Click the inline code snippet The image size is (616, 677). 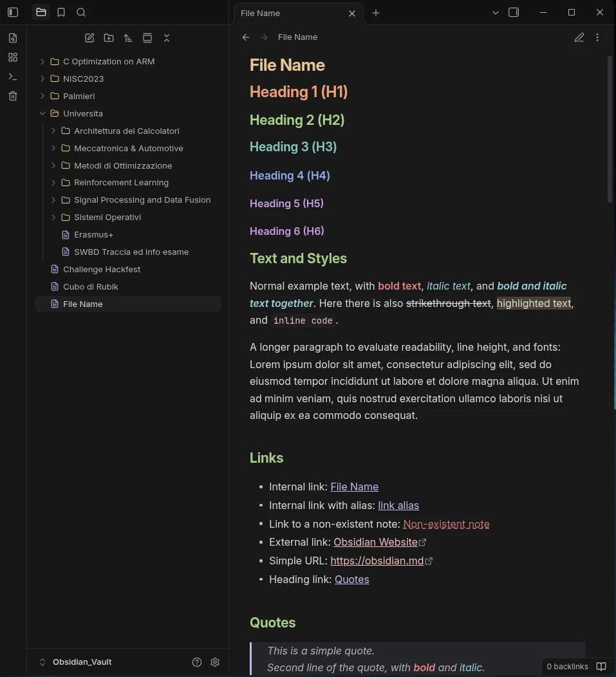303,320
